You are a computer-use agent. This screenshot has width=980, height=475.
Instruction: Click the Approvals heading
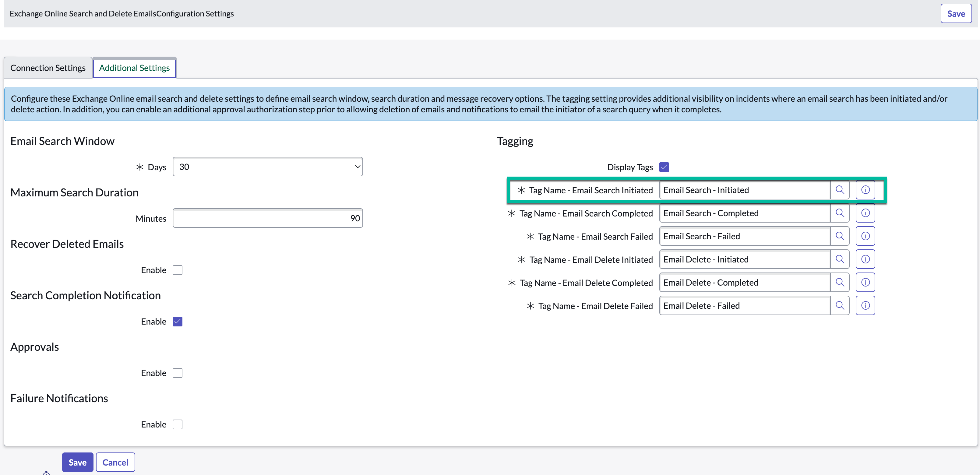pos(34,347)
